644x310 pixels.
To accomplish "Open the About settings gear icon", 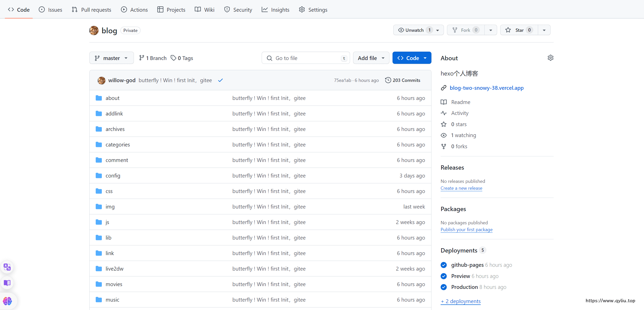I will click(x=550, y=58).
